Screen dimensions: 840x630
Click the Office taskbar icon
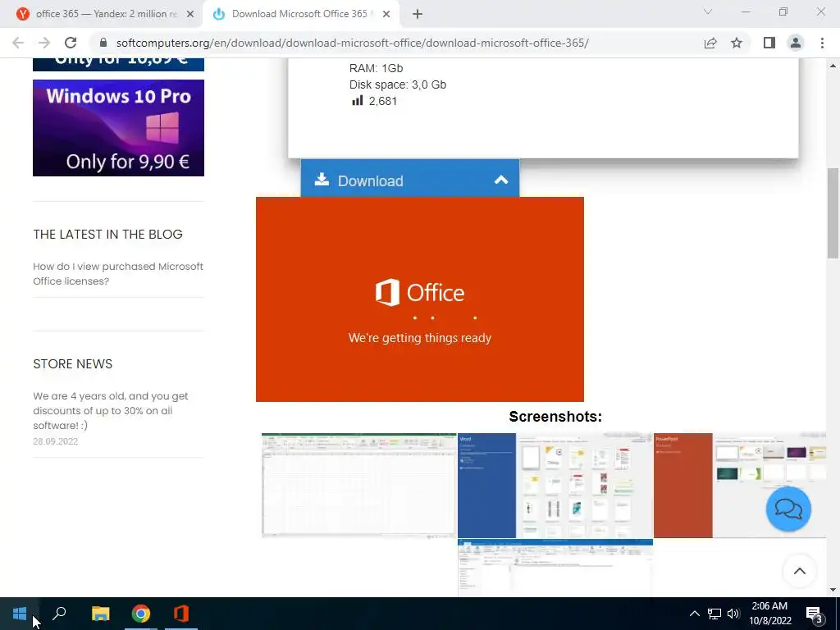click(x=181, y=614)
